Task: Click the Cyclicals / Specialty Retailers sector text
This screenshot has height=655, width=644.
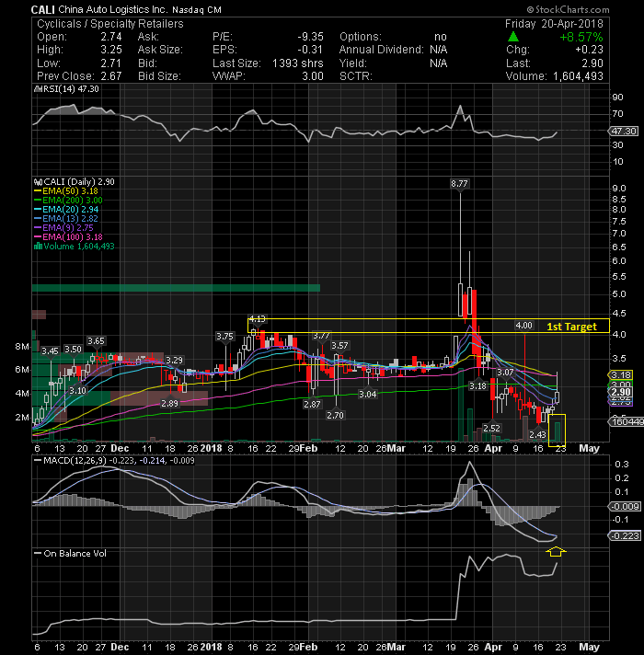Action: (110, 24)
